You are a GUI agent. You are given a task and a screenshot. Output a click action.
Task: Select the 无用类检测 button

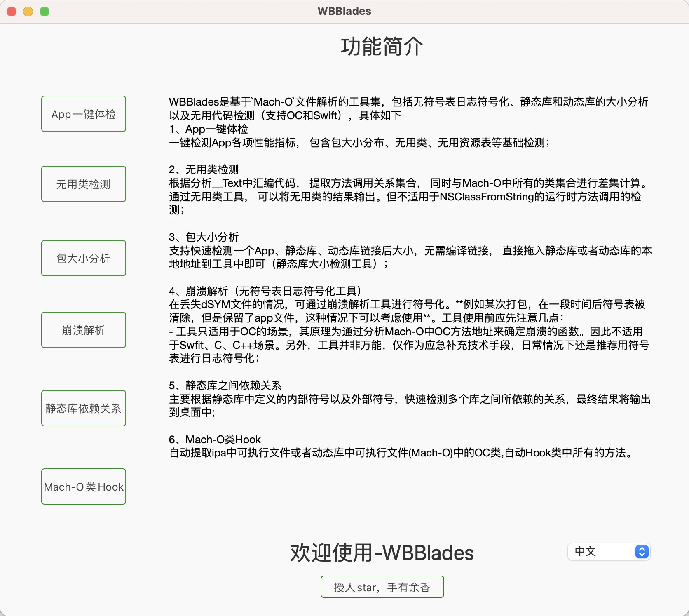click(x=84, y=184)
